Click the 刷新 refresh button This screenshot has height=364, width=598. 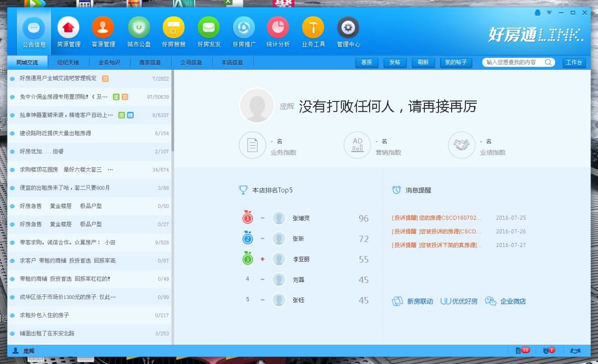[423, 62]
